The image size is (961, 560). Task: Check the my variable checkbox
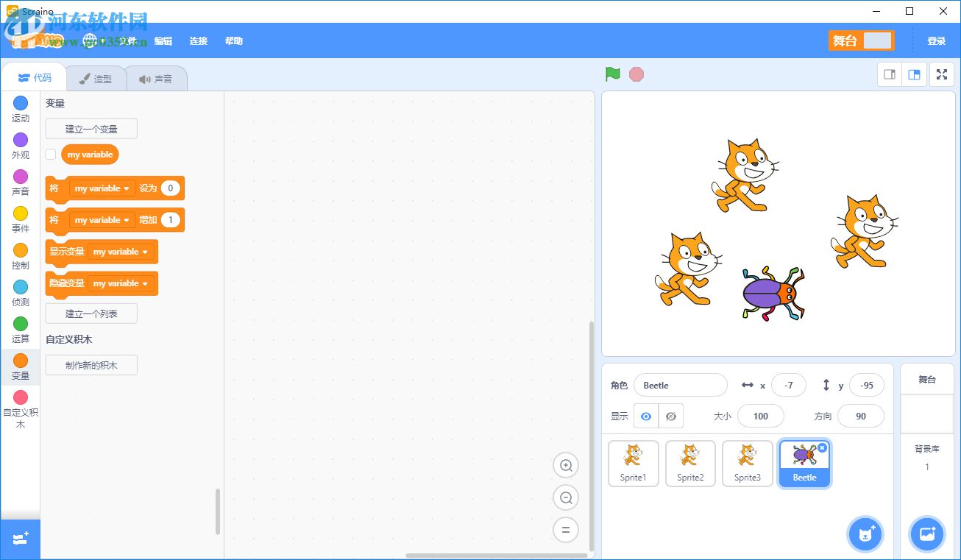tap(51, 155)
